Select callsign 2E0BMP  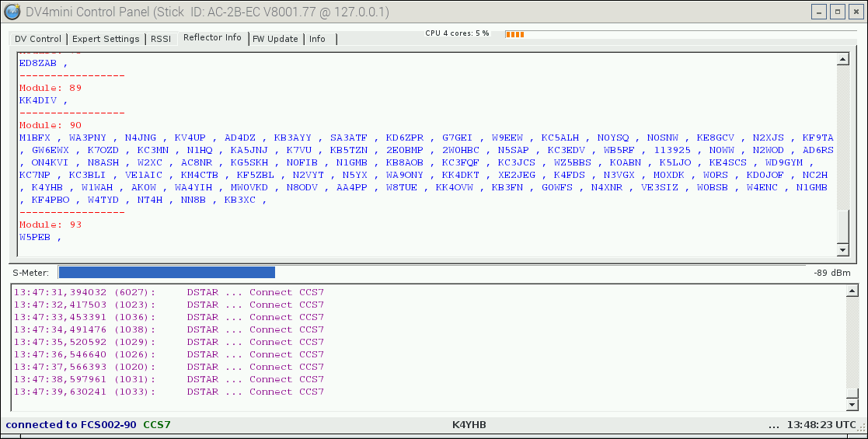click(x=405, y=150)
